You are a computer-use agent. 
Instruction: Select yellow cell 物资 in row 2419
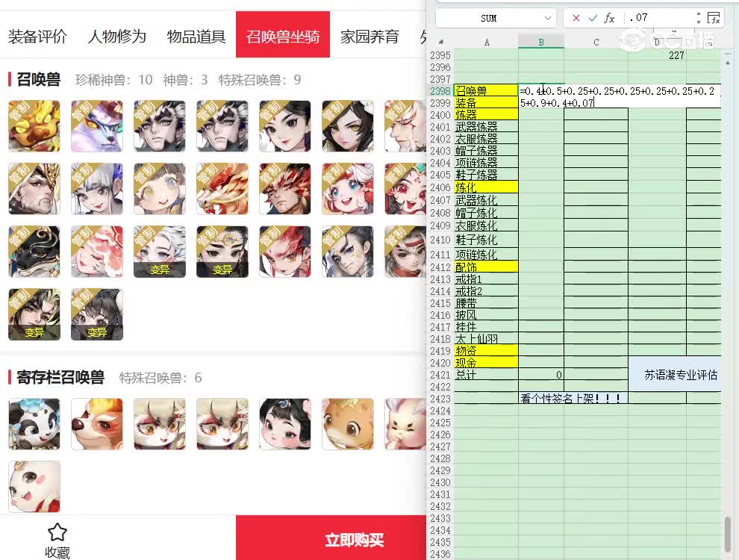(486, 351)
